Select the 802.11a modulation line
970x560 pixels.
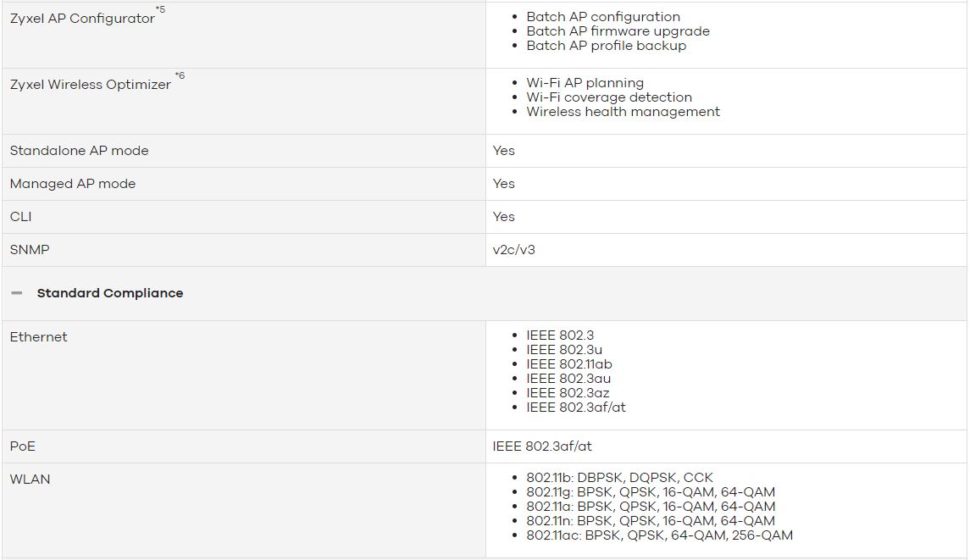[651, 507]
